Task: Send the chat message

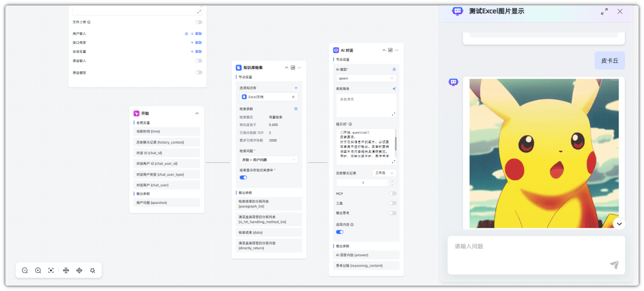Action: (x=614, y=264)
